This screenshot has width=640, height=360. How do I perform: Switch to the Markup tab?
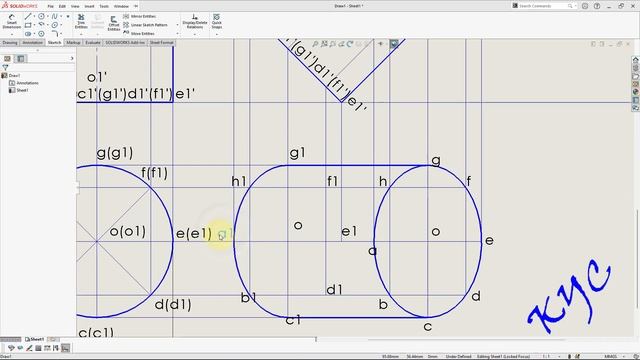tap(73, 42)
